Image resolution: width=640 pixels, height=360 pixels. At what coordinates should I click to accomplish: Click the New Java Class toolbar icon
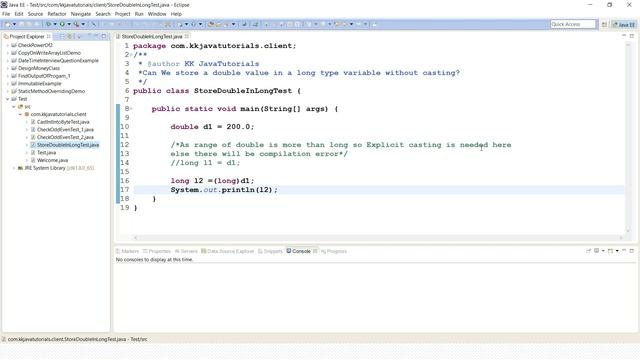click(193, 24)
